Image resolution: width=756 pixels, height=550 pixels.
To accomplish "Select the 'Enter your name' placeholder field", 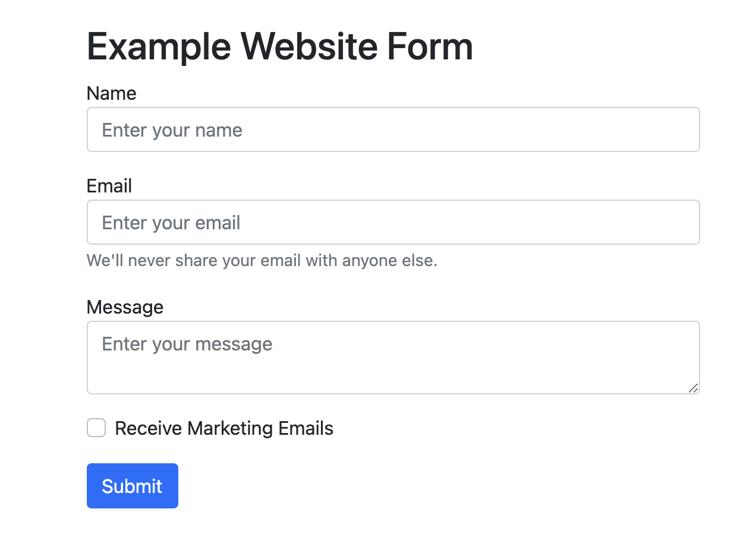I will [x=393, y=129].
